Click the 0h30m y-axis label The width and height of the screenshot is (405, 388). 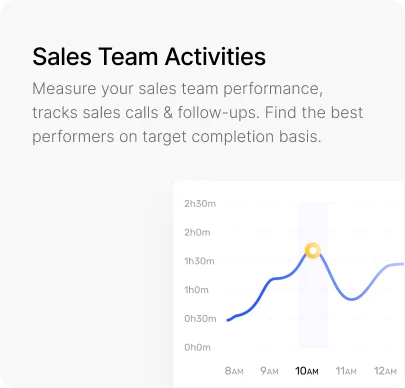(x=200, y=319)
